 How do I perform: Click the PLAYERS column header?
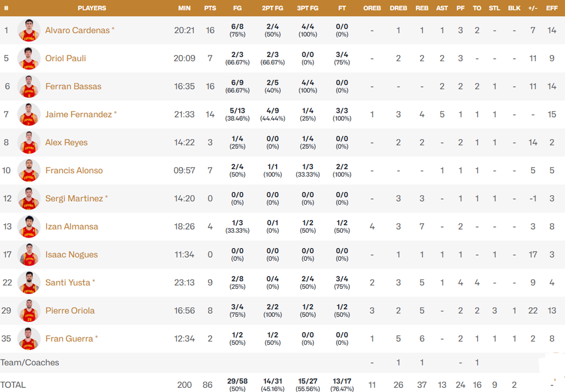[92, 8]
